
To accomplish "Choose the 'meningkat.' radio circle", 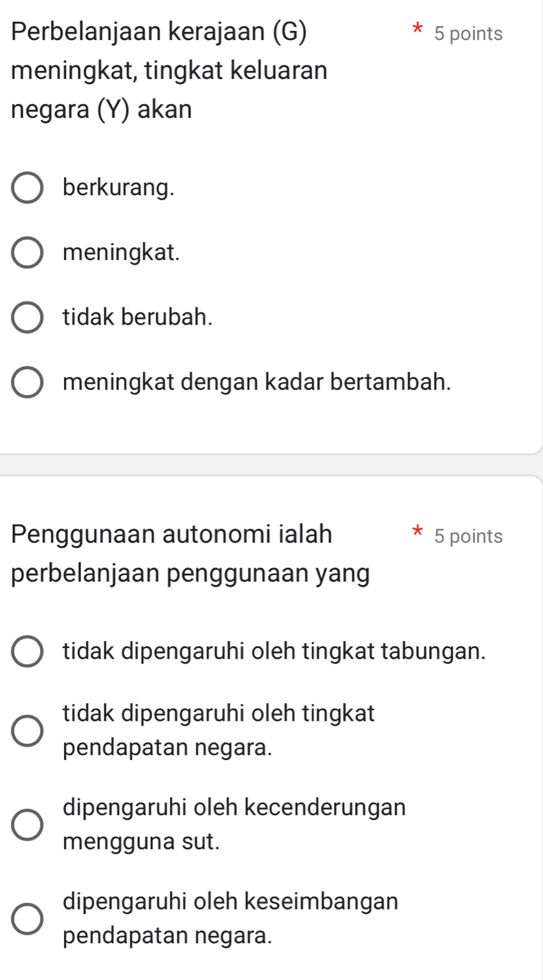I will 28,253.
